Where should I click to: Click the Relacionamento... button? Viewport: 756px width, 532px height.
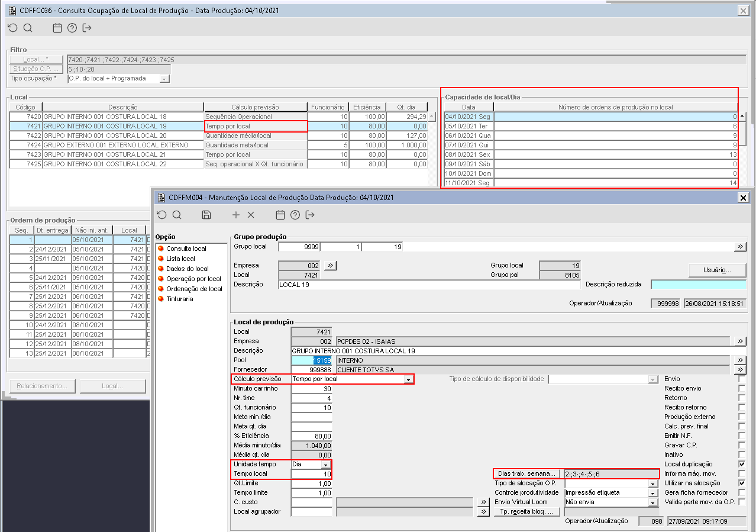pos(43,386)
